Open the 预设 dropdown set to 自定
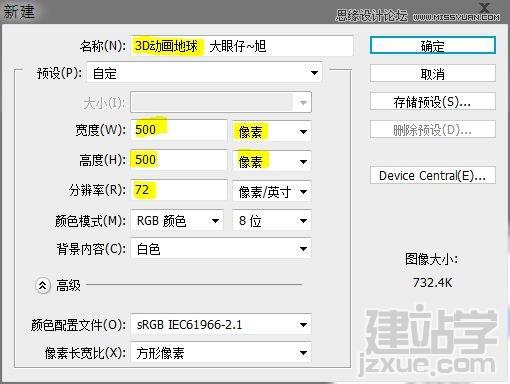Screen dimensions: 510x384 204,73
